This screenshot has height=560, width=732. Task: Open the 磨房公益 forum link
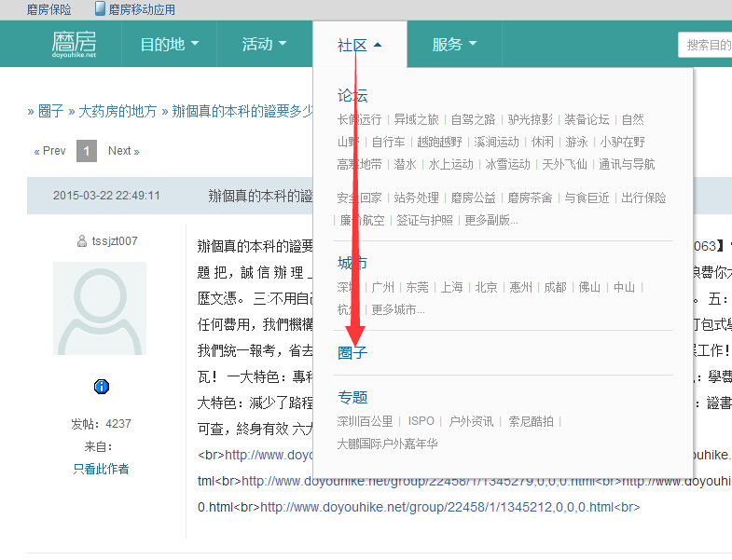473,198
